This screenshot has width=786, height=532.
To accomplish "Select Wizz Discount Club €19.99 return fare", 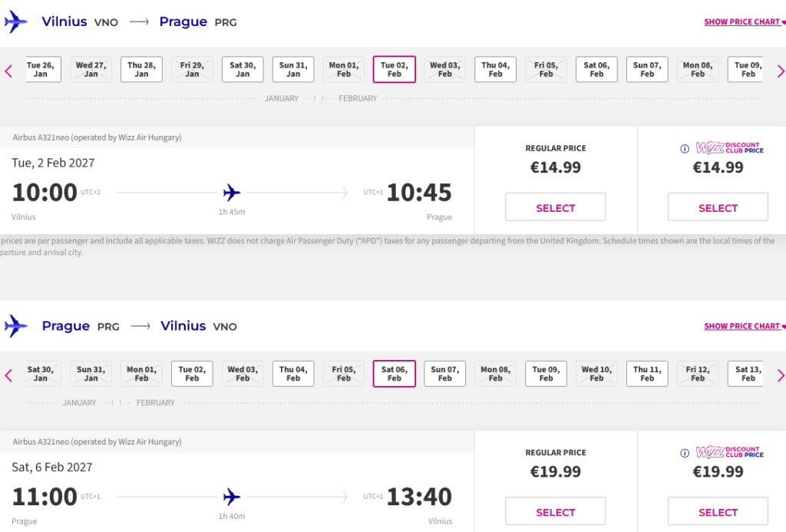I will click(x=718, y=511).
